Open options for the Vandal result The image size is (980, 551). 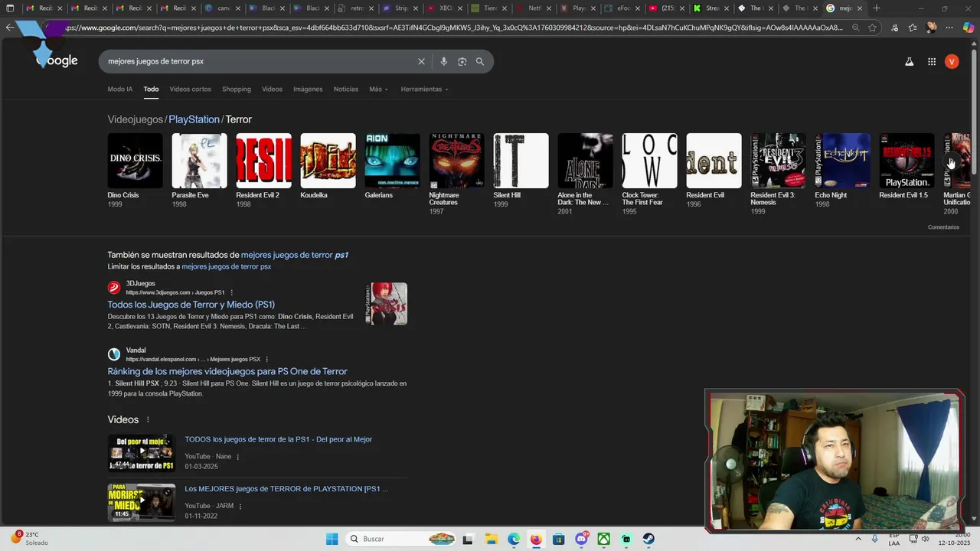coord(267,359)
